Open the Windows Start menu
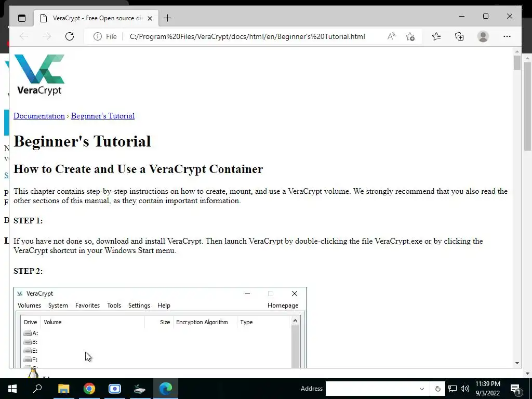Screen dimensions: 532x399 (x=12, y=389)
